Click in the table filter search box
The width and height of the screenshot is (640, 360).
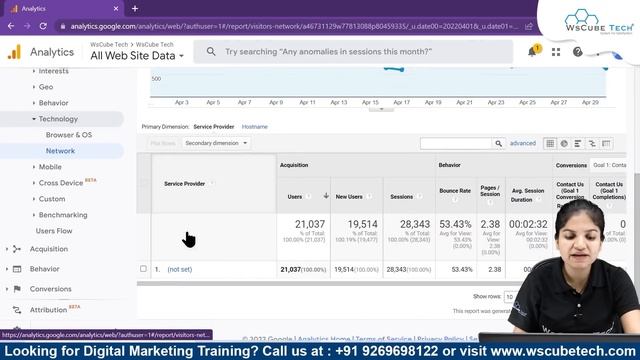coord(456,143)
